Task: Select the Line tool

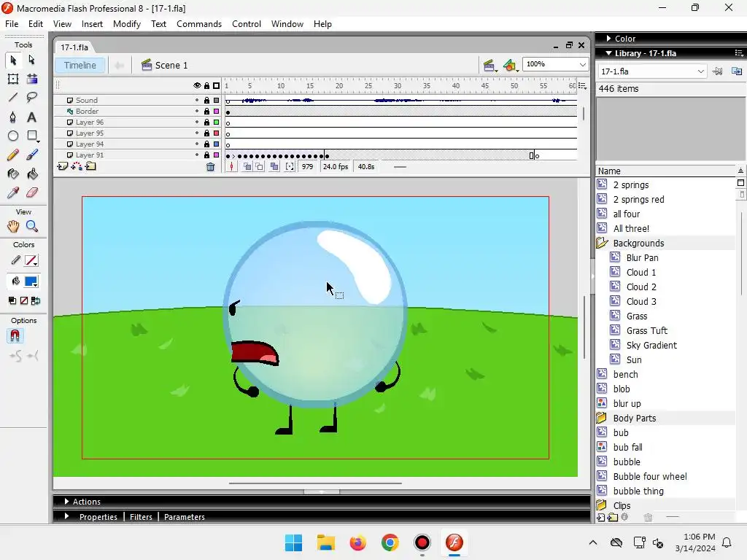Action: click(13, 98)
